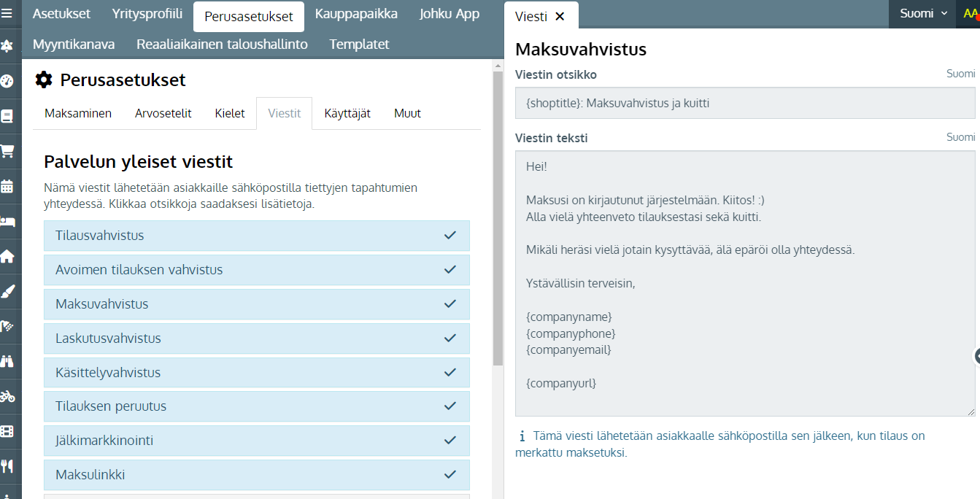This screenshot has height=499, width=980.
Task: Open the dashboard gauge icon in sidebar
Action: [x=7, y=81]
